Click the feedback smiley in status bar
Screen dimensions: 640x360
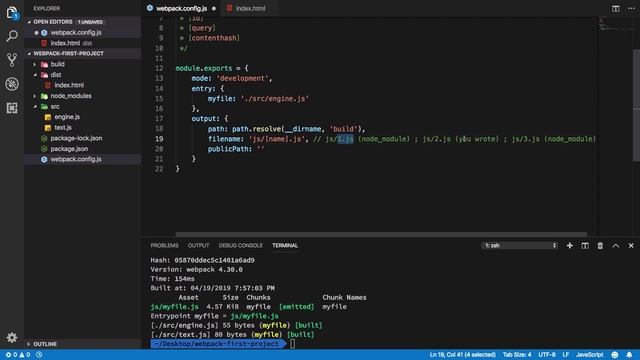coord(615,355)
